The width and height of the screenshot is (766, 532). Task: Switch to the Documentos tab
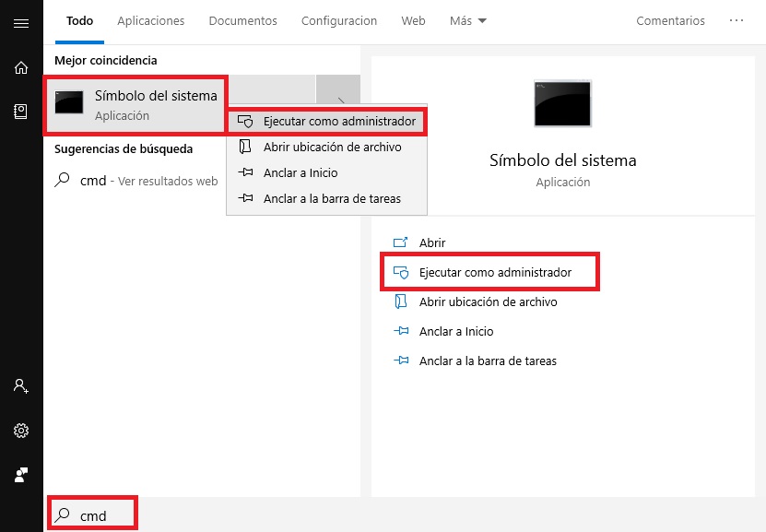242,20
